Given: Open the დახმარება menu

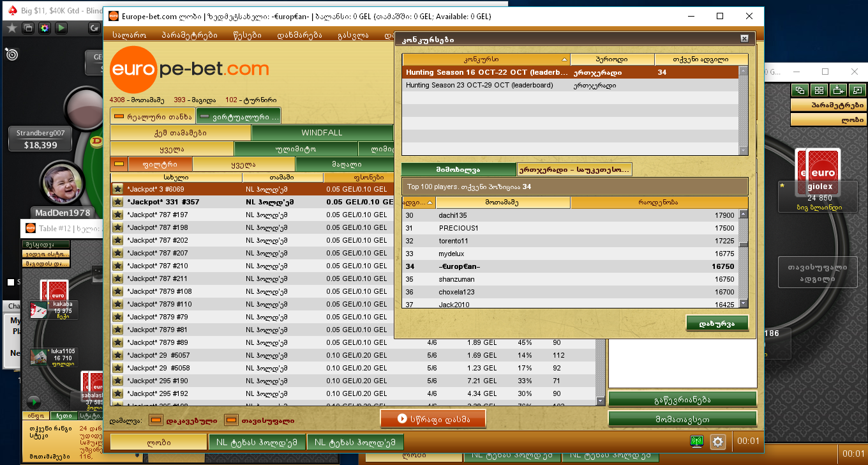Looking at the screenshot, I should click(x=299, y=35).
